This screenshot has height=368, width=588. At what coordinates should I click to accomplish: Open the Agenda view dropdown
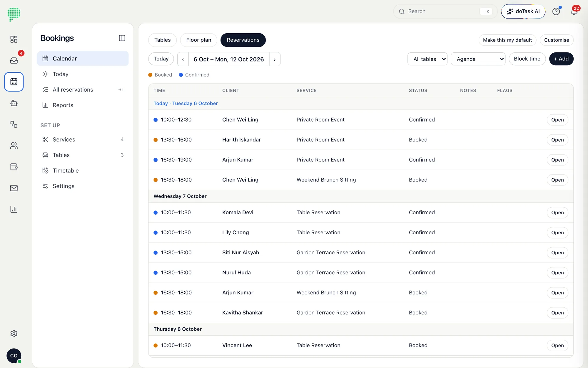click(x=478, y=59)
